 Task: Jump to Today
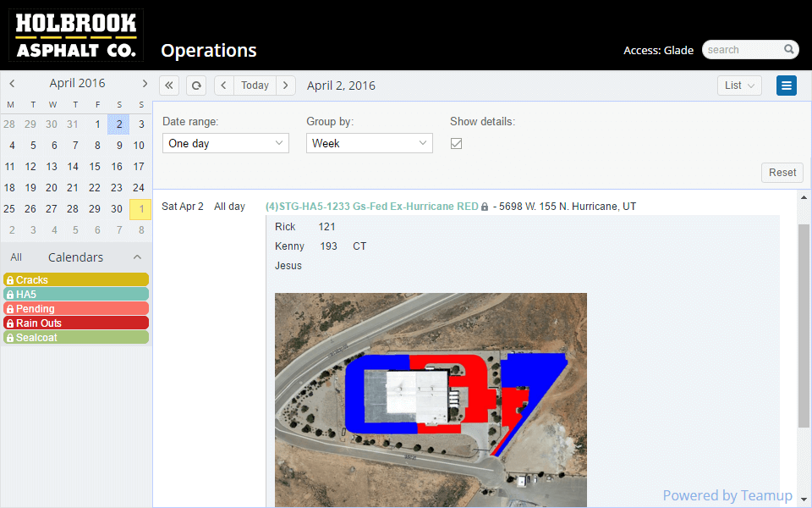255,86
